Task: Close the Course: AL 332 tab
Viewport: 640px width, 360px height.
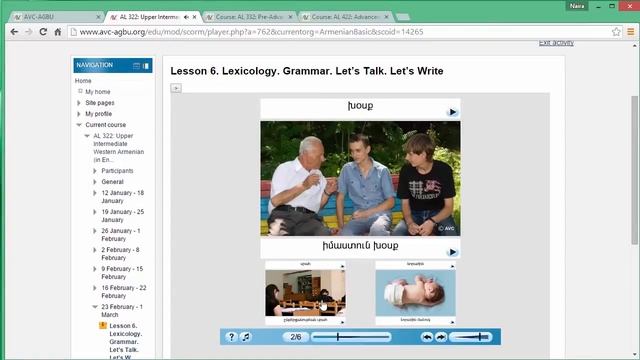Action: coord(290,17)
